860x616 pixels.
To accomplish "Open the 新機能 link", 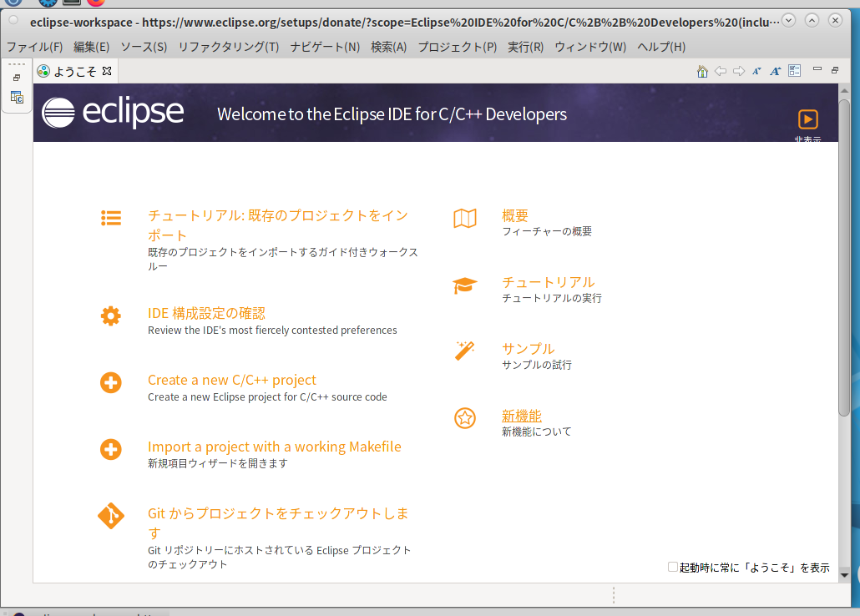I will [522, 416].
